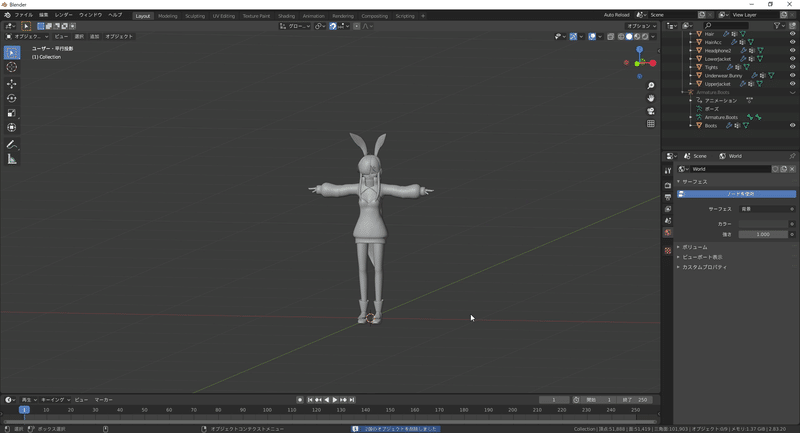This screenshot has width=800, height=433.
Task: Click the camera view icon in the viewport
Action: 651,111
